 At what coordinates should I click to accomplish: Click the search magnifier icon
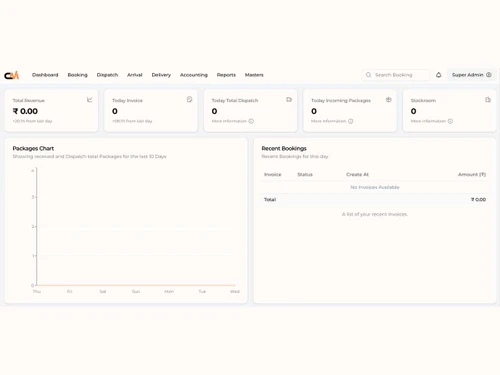pos(368,75)
